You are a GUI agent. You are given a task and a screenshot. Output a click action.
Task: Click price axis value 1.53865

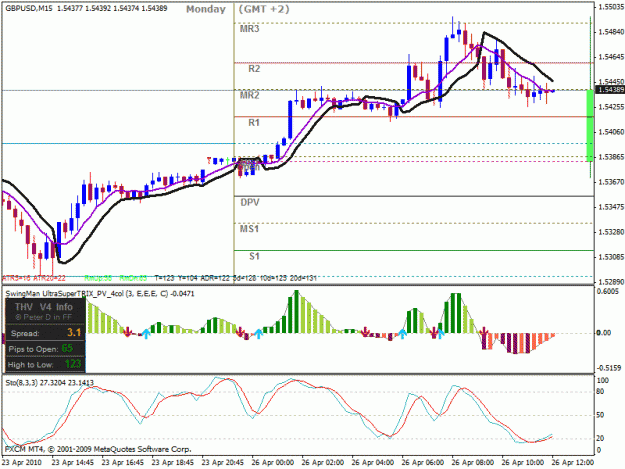(x=611, y=157)
